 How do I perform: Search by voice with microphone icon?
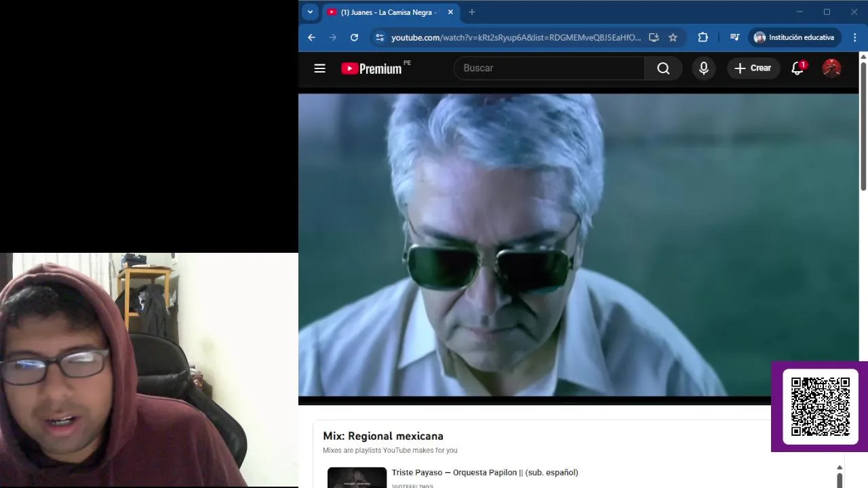click(704, 68)
